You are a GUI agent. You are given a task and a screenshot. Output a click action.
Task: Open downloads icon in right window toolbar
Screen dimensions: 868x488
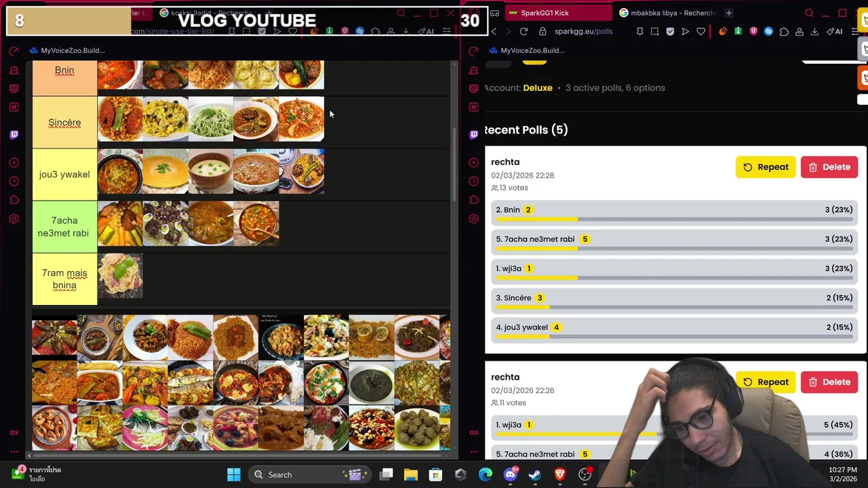click(x=814, y=31)
